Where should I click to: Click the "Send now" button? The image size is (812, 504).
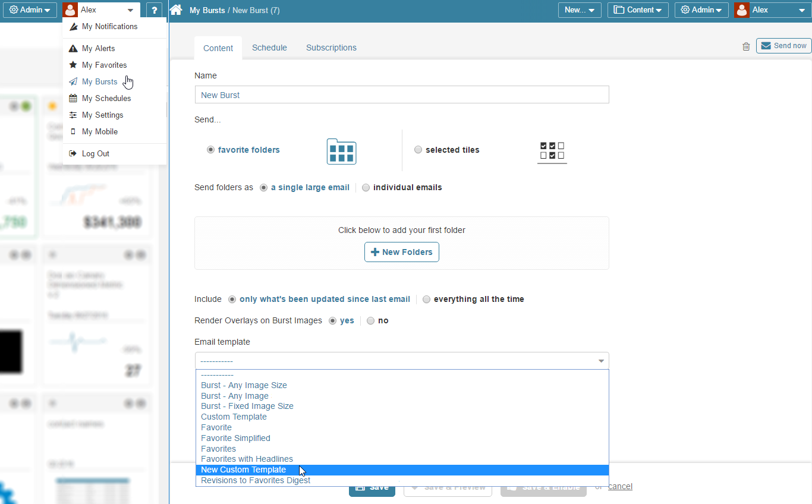(783, 46)
